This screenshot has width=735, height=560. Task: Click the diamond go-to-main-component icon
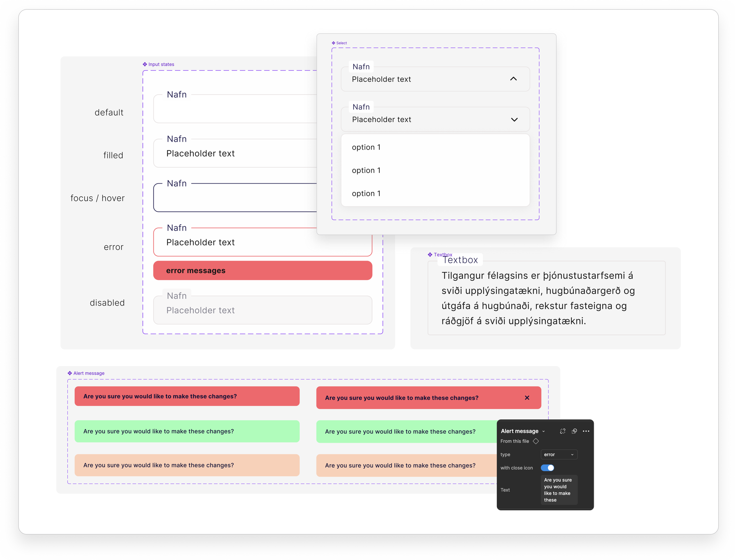pyautogui.click(x=536, y=441)
